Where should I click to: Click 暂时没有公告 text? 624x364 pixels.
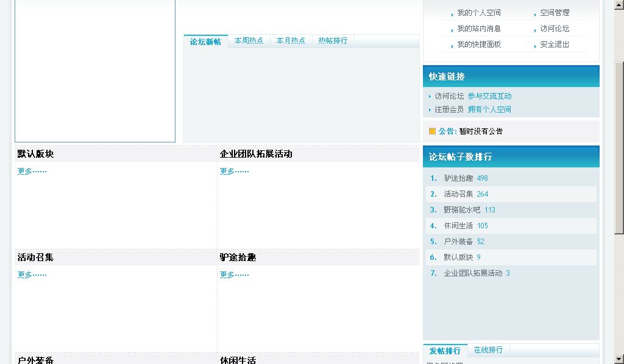click(x=481, y=131)
